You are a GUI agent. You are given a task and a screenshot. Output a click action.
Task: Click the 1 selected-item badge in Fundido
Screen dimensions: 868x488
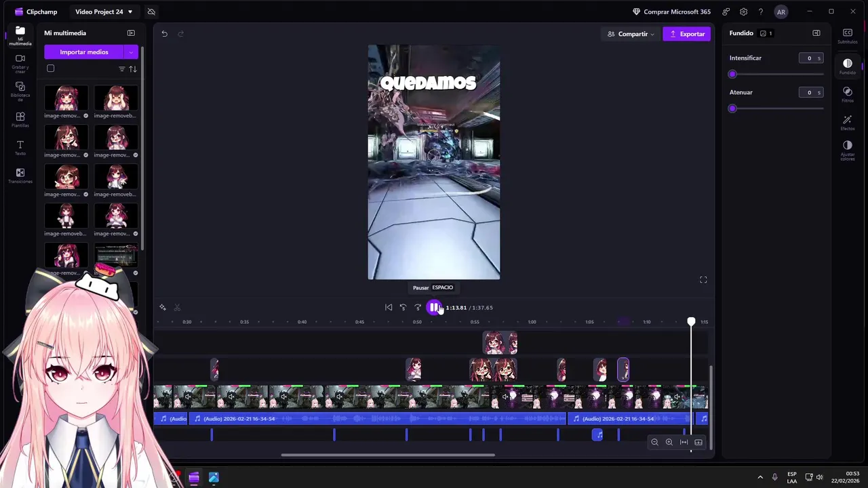[x=766, y=33]
